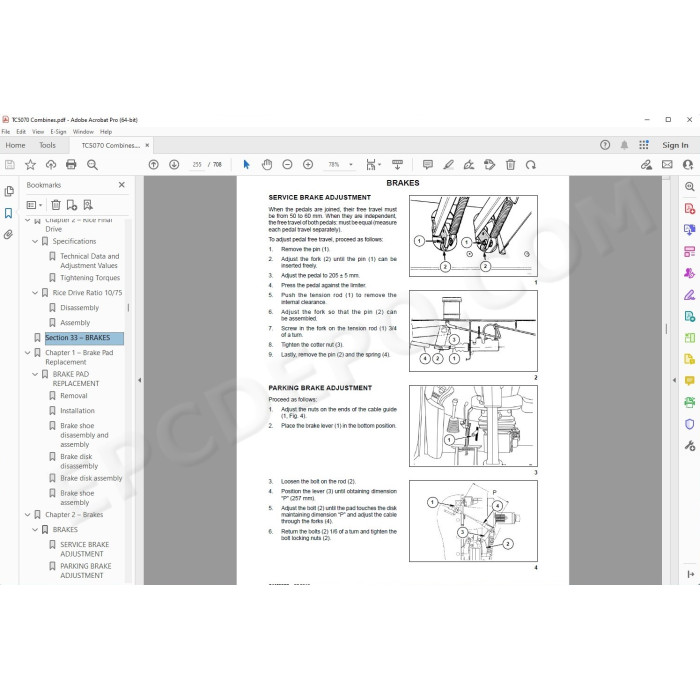Open the Find text magnifier

pyautogui.click(x=92, y=165)
